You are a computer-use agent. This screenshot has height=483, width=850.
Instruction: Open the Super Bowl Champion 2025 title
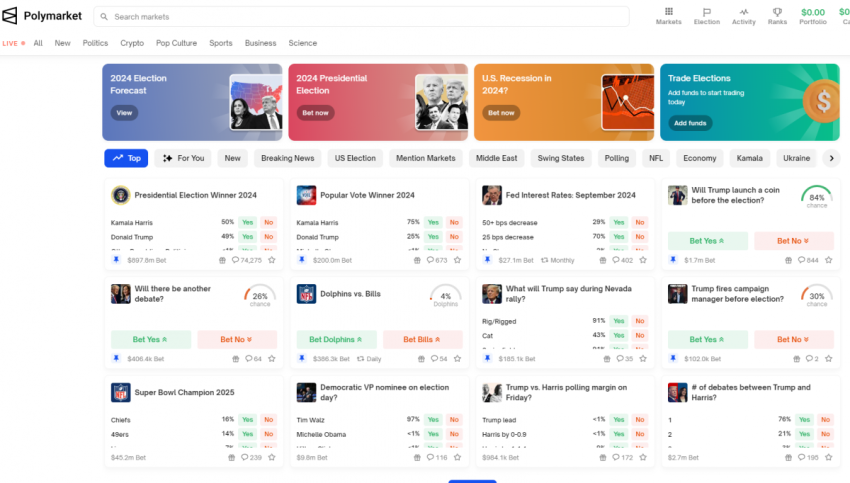(184, 392)
